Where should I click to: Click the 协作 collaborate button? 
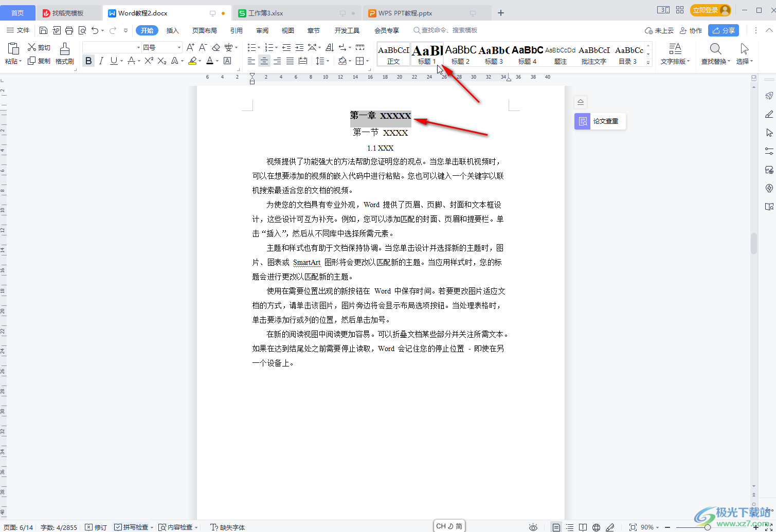(691, 30)
